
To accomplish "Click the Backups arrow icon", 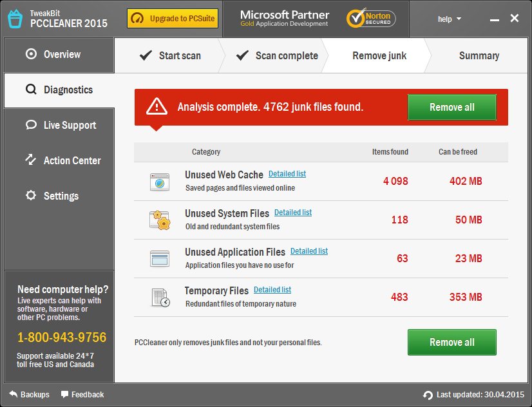I will pos(14,394).
